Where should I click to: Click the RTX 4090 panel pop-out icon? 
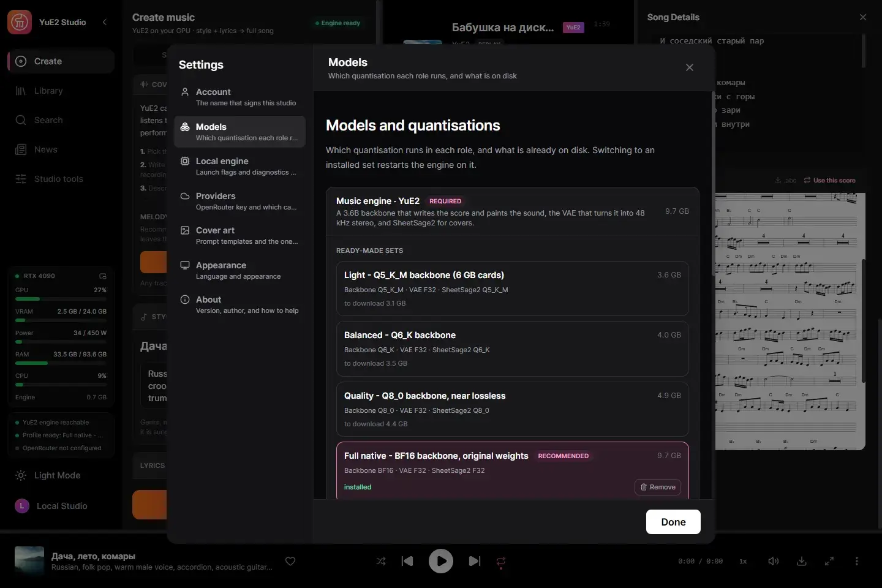tap(103, 276)
